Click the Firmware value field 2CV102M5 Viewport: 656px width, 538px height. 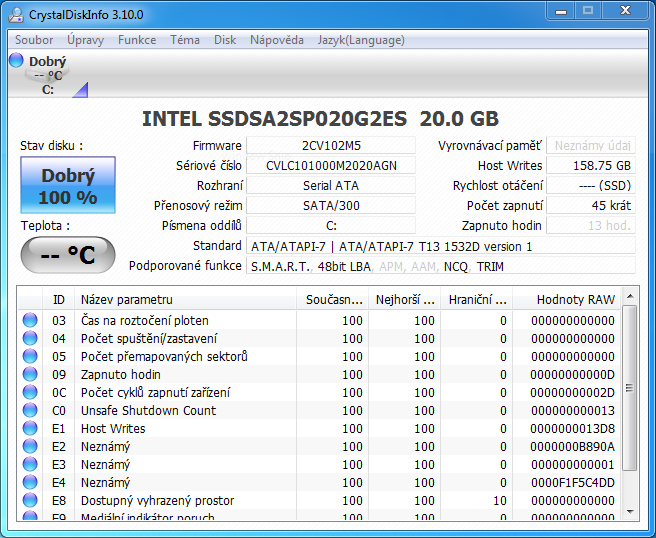[331, 146]
